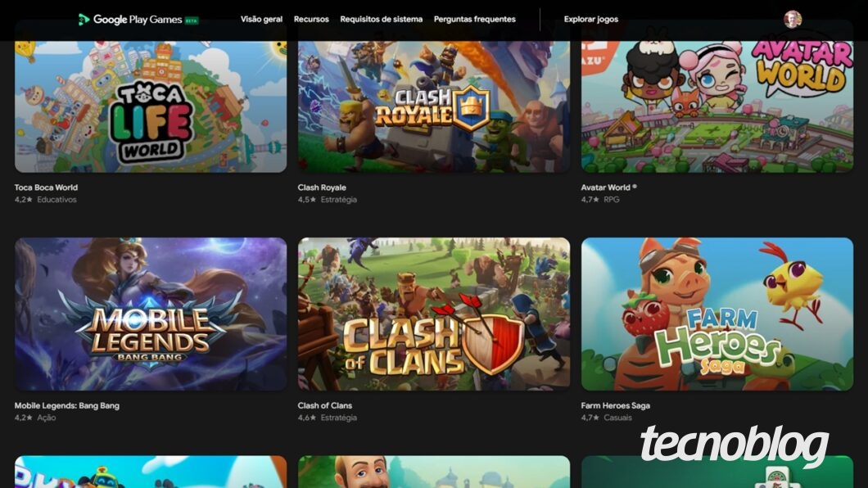Click the Google Play Games logo icon
Screen dimensions: 868x488
click(x=83, y=20)
